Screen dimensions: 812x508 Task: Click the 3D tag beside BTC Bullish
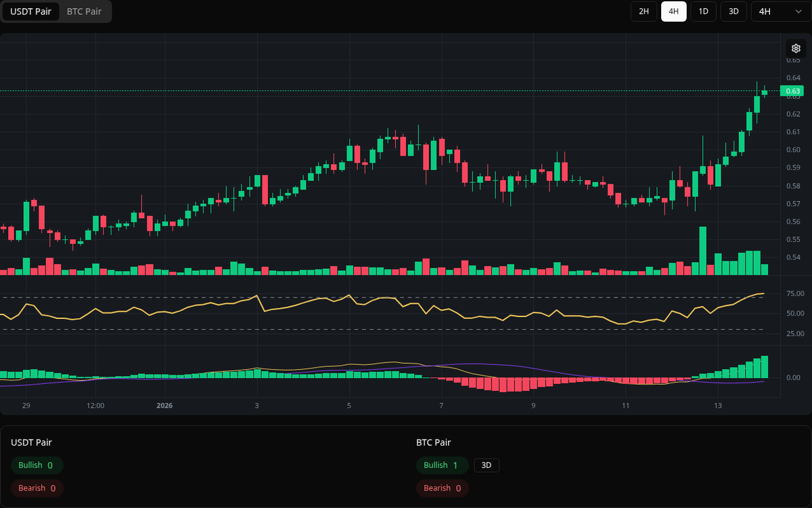click(487, 465)
